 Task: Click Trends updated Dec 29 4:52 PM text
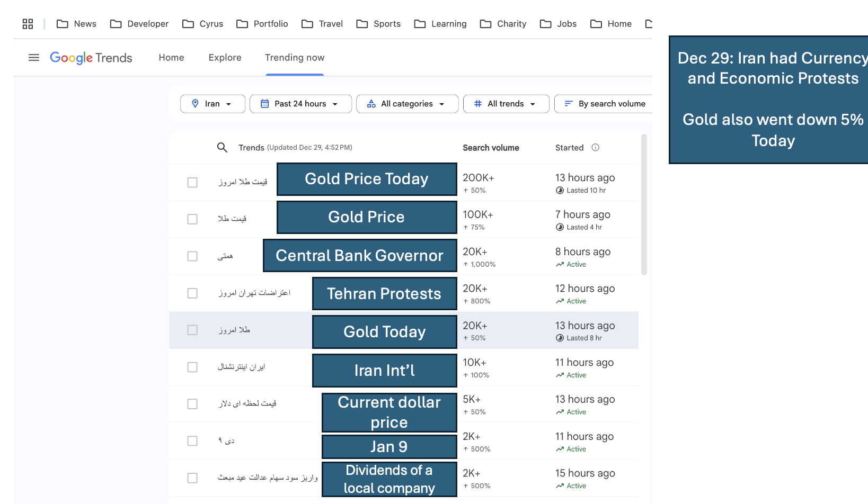click(x=295, y=148)
